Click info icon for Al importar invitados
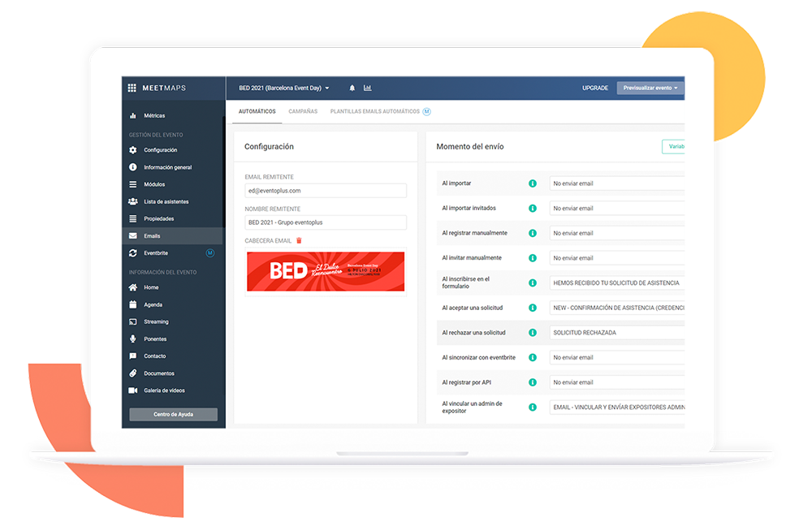This screenshot has height=526, width=812. coord(533,208)
